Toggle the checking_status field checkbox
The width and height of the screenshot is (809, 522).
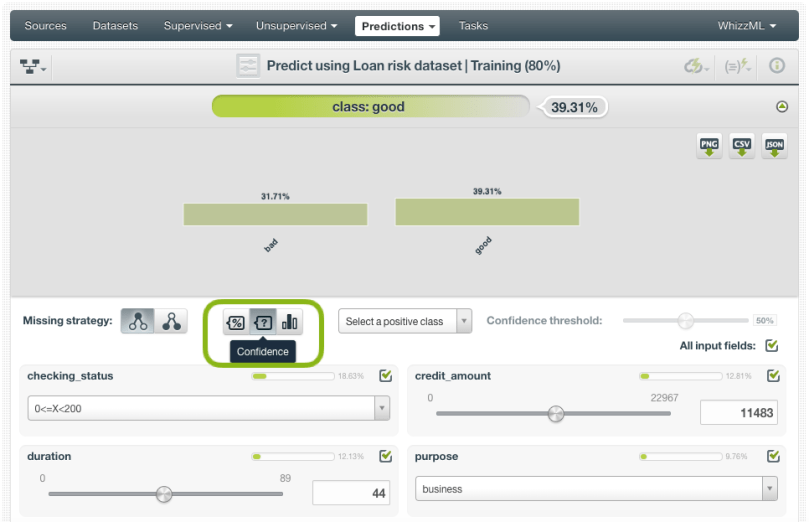click(x=385, y=376)
